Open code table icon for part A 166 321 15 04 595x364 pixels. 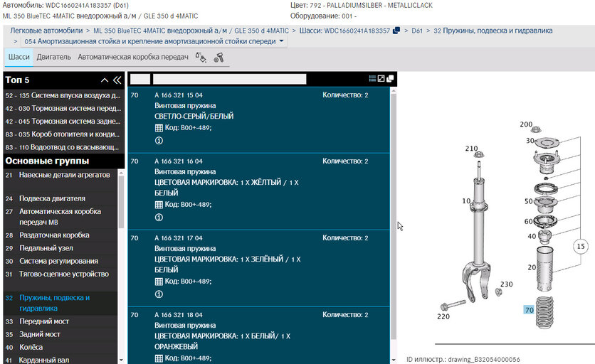coord(159,128)
